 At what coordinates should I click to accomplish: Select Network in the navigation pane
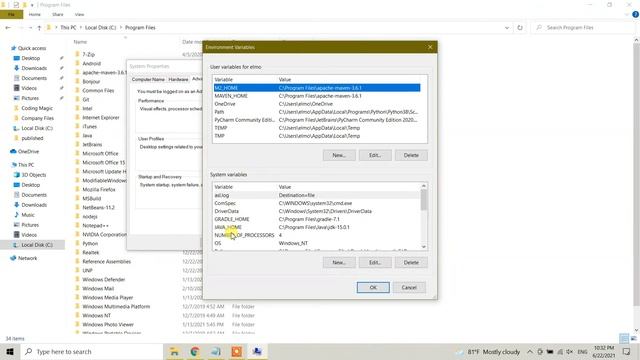point(27,258)
